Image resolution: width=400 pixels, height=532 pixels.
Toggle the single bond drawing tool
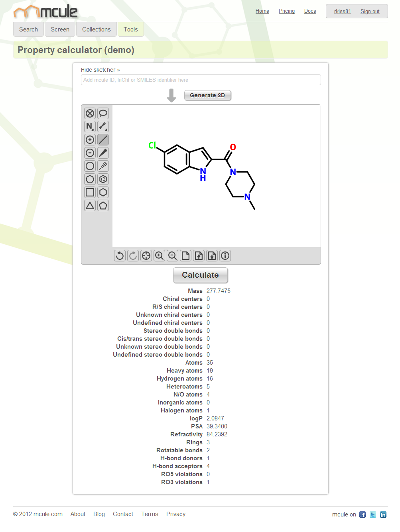point(103,140)
